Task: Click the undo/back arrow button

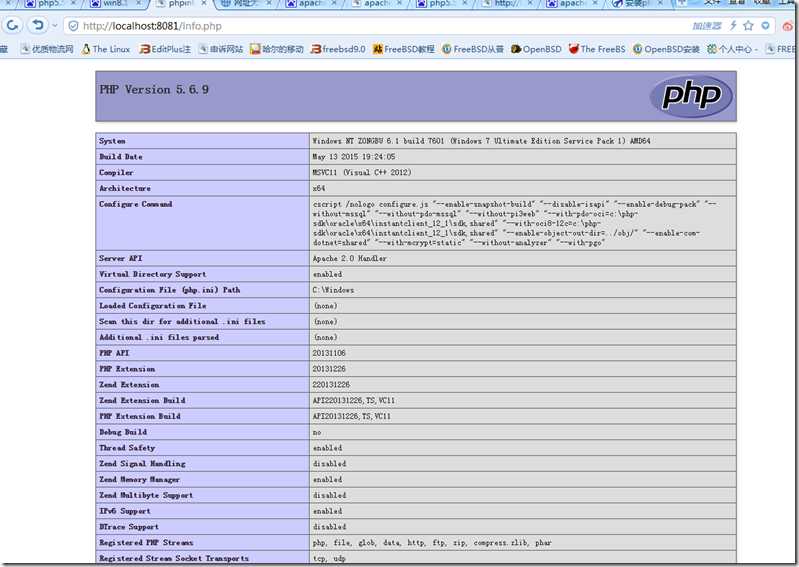Action: pos(37,24)
